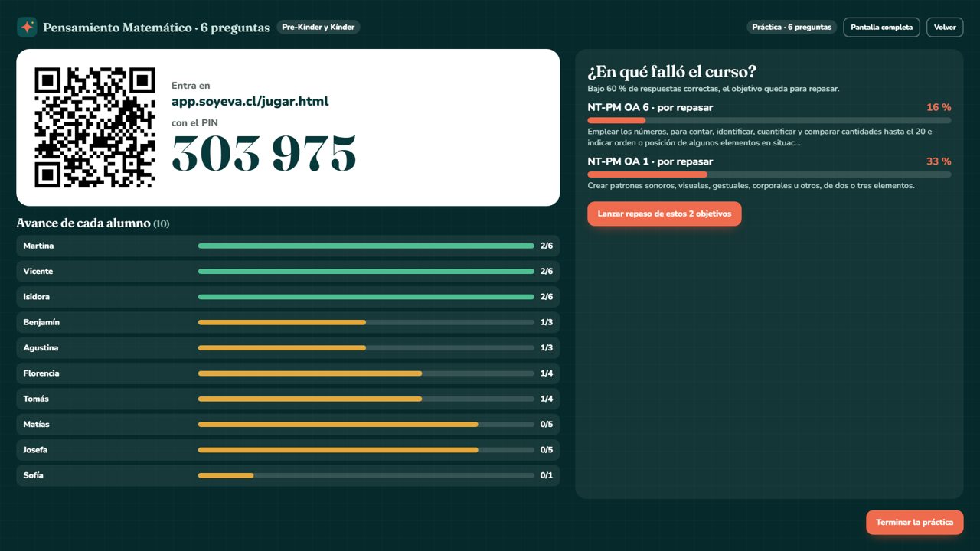Click the Soyeva star logo icon
This screenshot has width=980, height=551.
tap(27, 28)
